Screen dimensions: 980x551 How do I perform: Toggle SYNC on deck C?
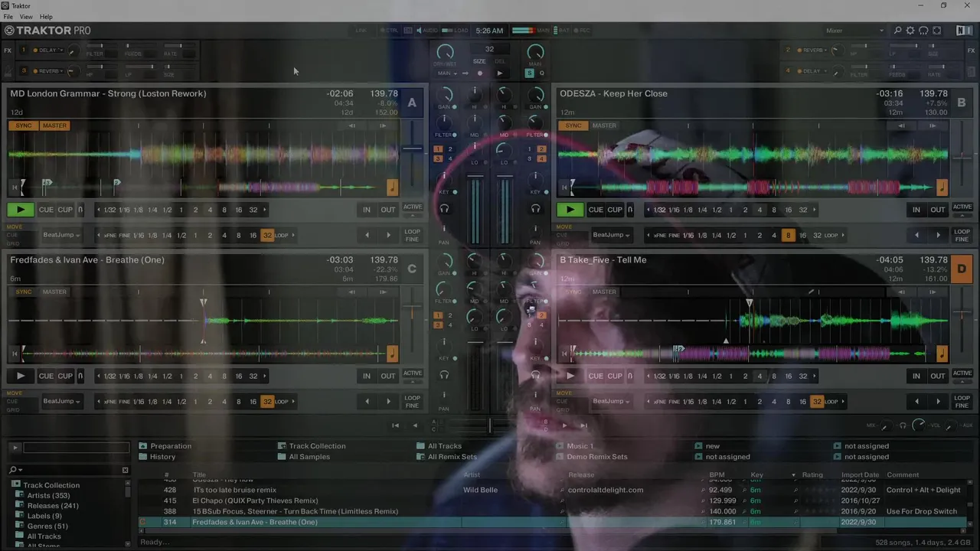[x=24, y=292]
